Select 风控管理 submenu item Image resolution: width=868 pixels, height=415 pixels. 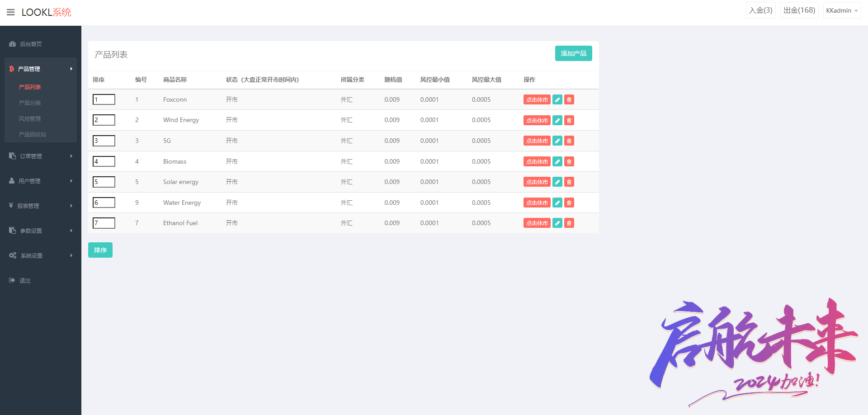click(30, 118)
